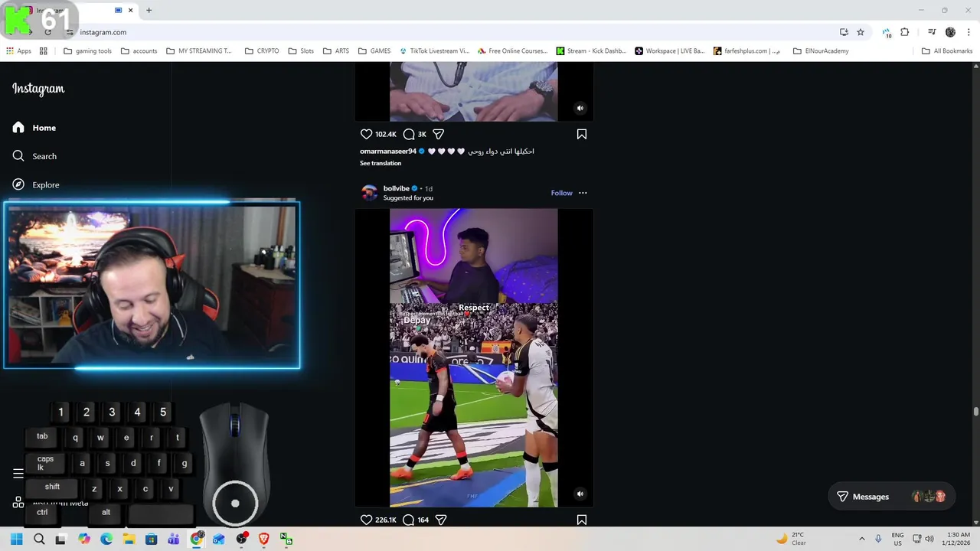The image size is (980, 551).
Task: Open Explore in the Instagram sidebar
Action: [36, 184]
